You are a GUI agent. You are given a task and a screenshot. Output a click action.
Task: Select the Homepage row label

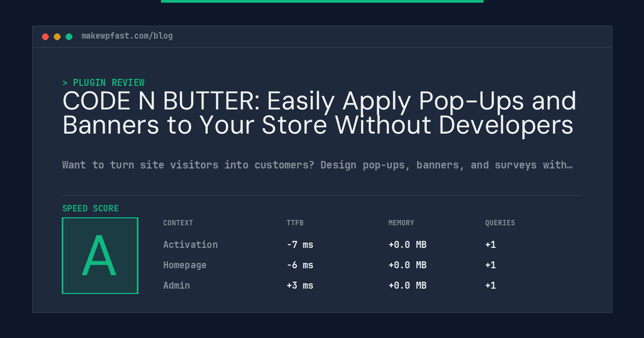(x=185, y=265)
